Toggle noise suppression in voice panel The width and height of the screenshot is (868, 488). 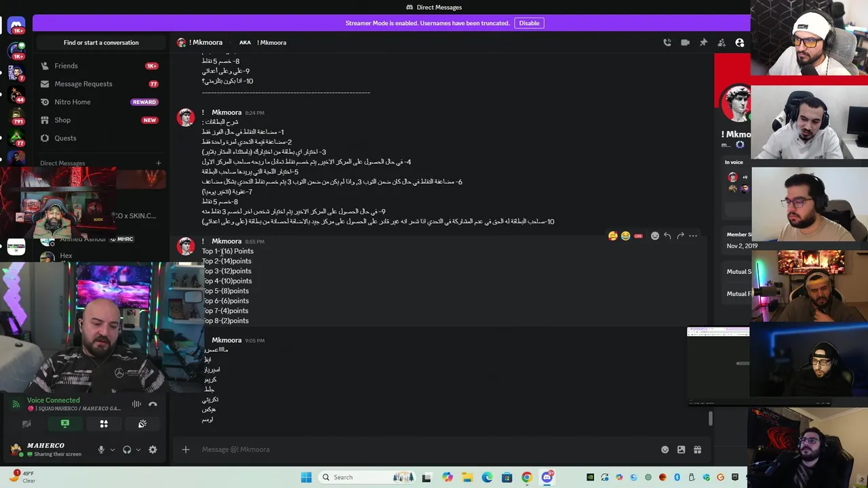coord(136,404)
